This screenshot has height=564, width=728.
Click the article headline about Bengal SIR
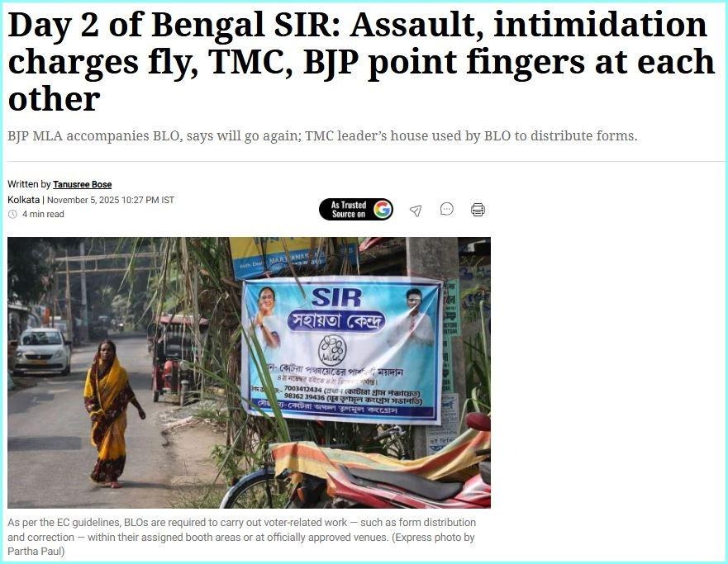(361, 61)
